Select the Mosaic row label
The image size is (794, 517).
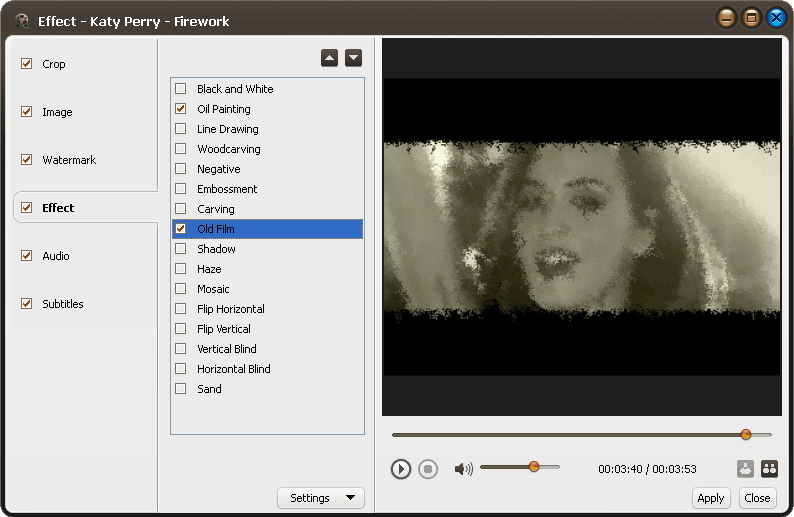(x=213, y=289)
